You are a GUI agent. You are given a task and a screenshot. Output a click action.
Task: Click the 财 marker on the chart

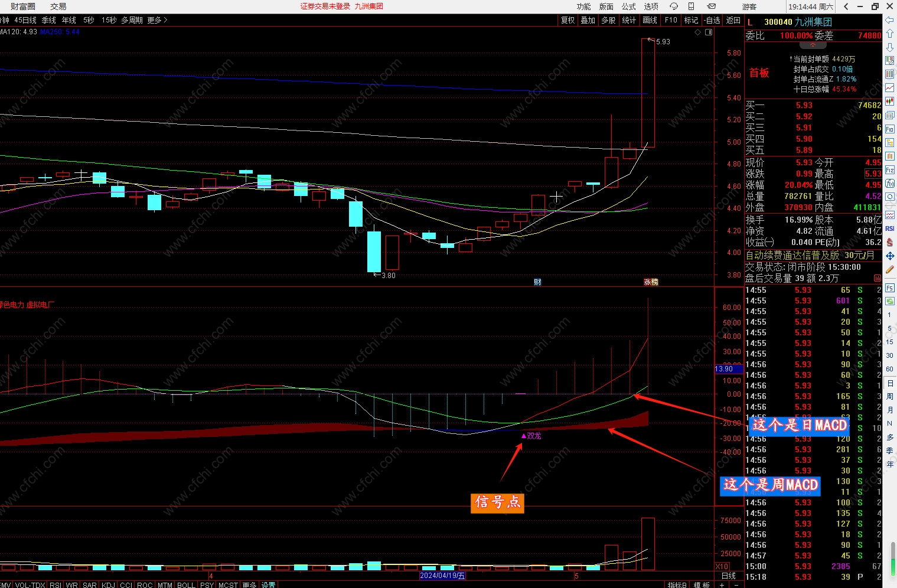coord(537,282)
